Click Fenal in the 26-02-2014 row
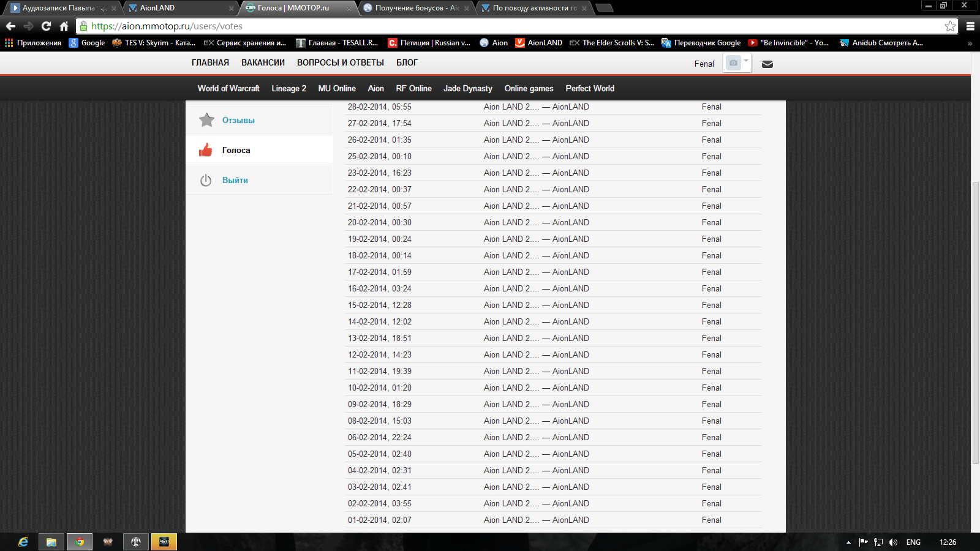This screenshot has width=980, height=551. (712, 140)
